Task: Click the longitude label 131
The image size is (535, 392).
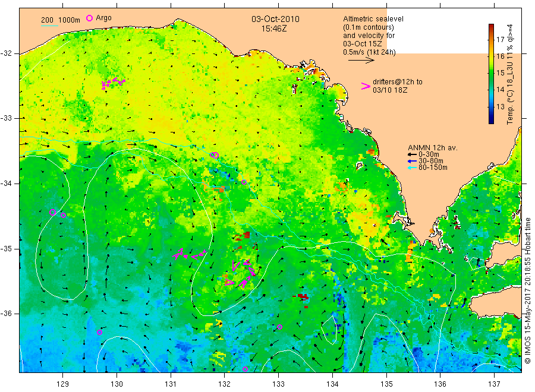Action: (171, 384)
